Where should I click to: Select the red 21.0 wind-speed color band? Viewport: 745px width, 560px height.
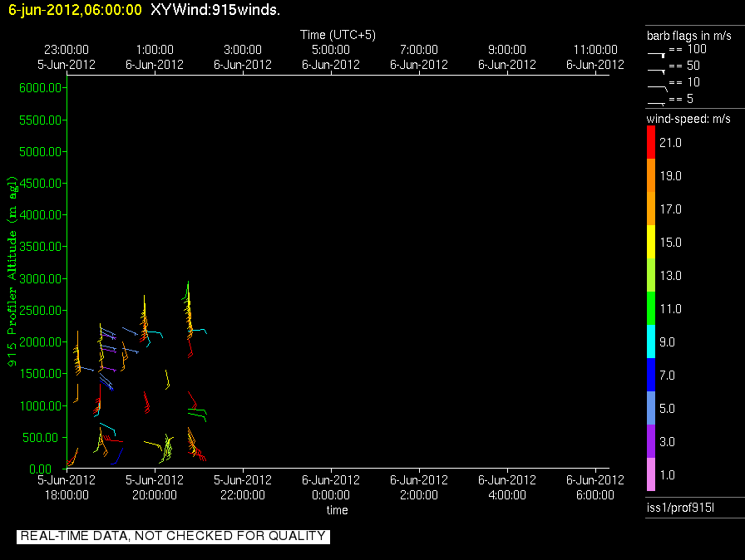coord(651,143)
